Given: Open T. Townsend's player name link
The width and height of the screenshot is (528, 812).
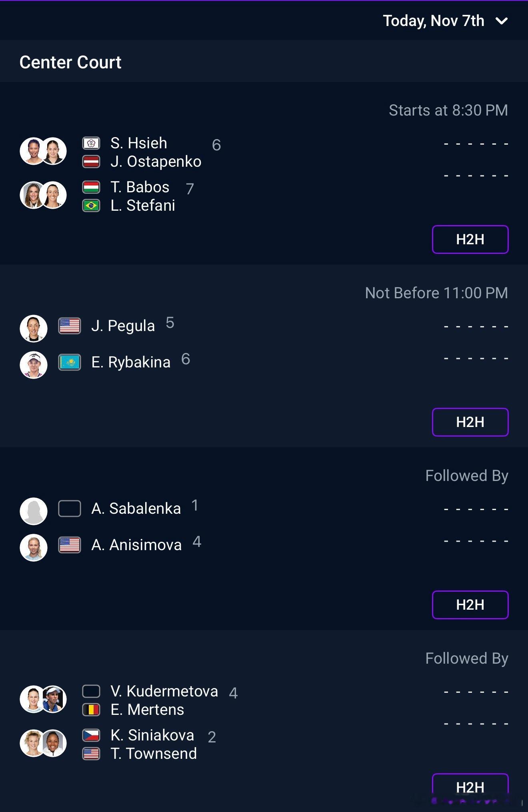Looking at the screenshot, I should pyautogui.click(x=154, y=754).
